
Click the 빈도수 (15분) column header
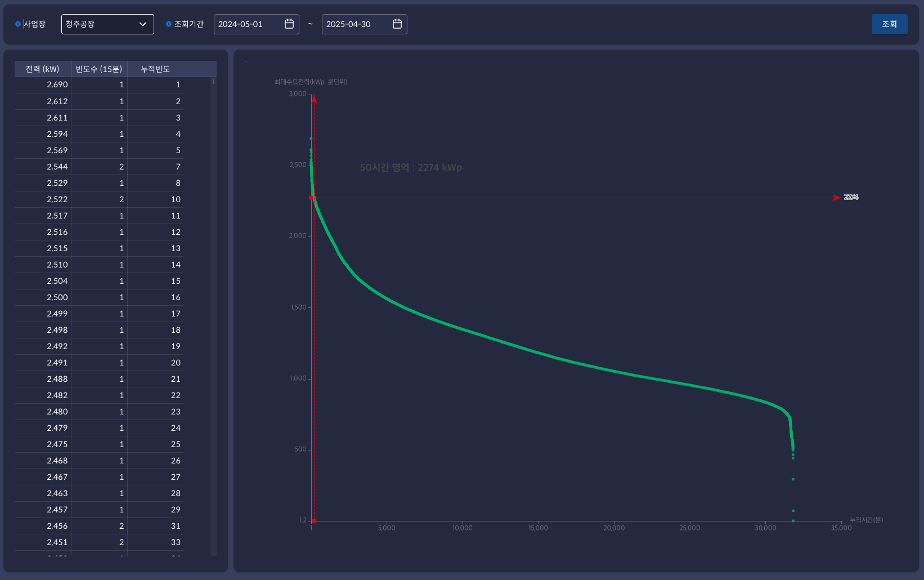(99, 69)
